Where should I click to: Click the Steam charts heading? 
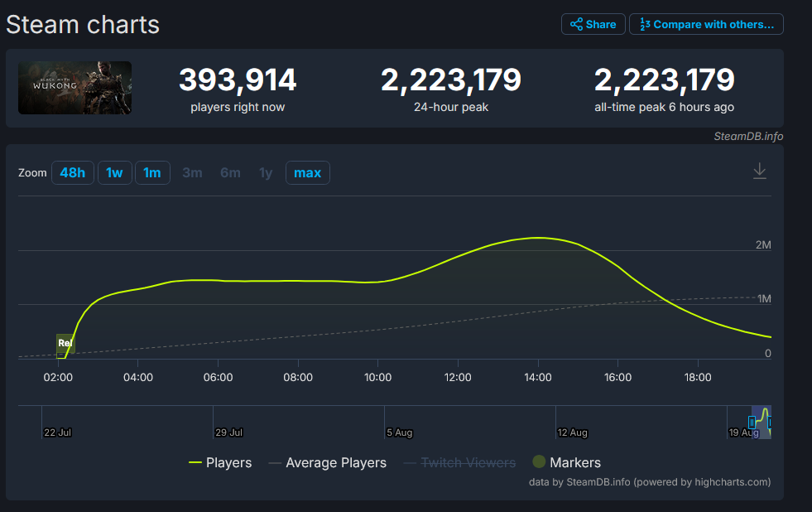tap(83, 25)
